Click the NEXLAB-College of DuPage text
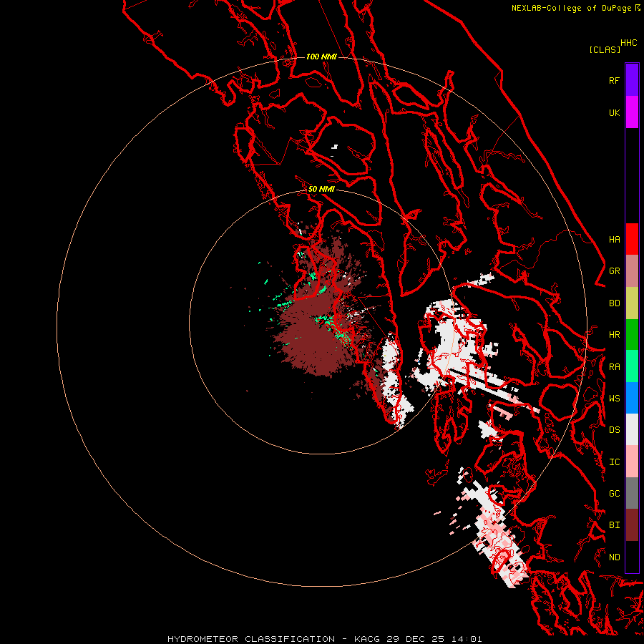The image size is (644, 644). coord(572,8)
